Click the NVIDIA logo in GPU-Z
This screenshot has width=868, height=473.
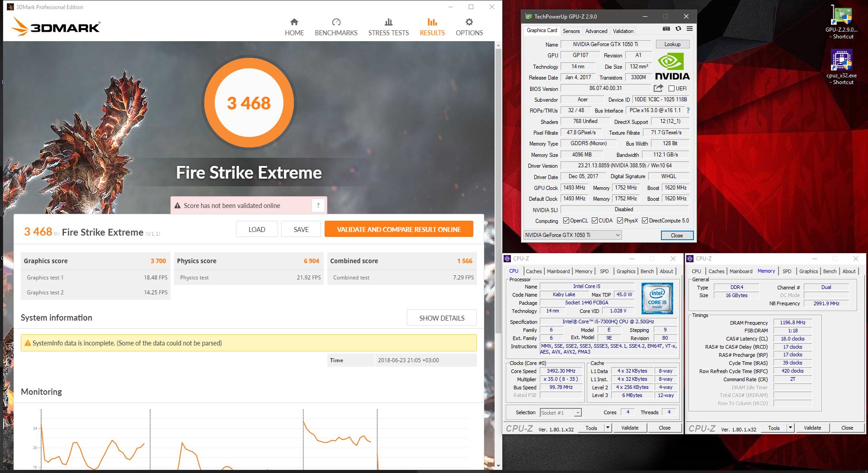[x=672, y=66]
